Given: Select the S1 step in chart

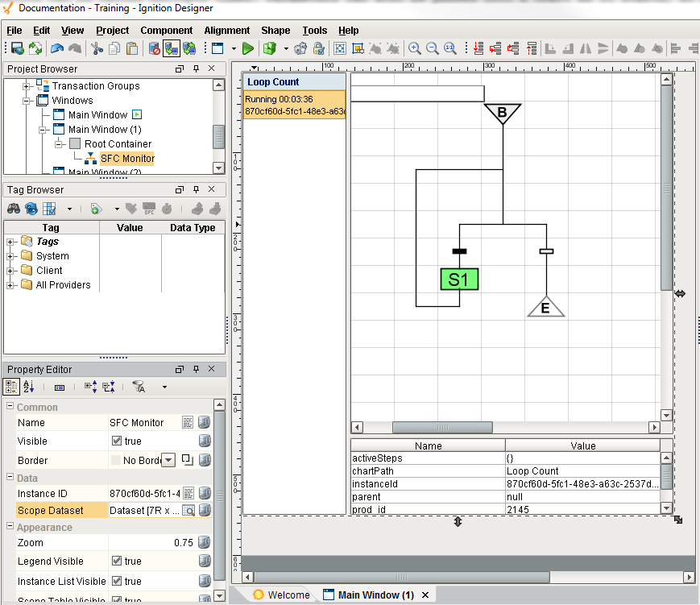Looking at the screenshot, I should (459, 280).
